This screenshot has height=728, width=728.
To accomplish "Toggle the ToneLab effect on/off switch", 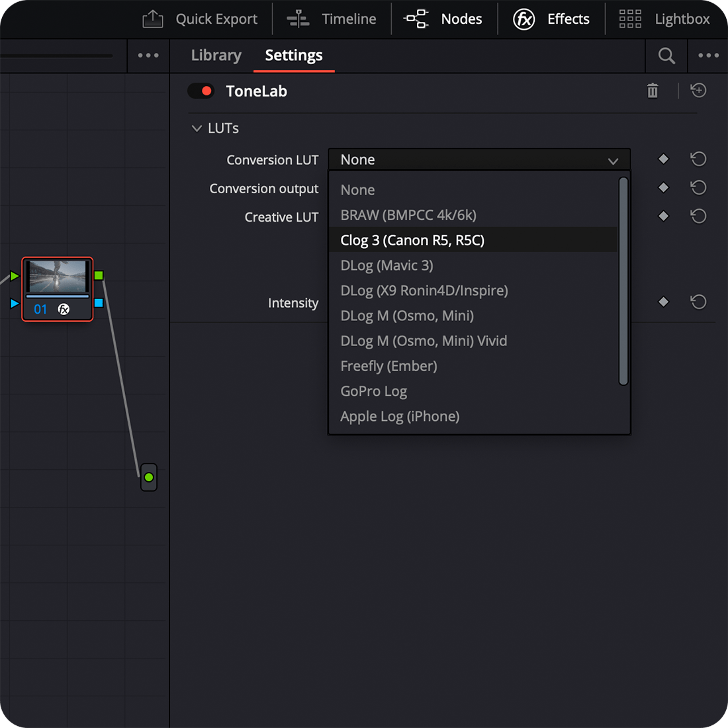I will coord(201,91).
